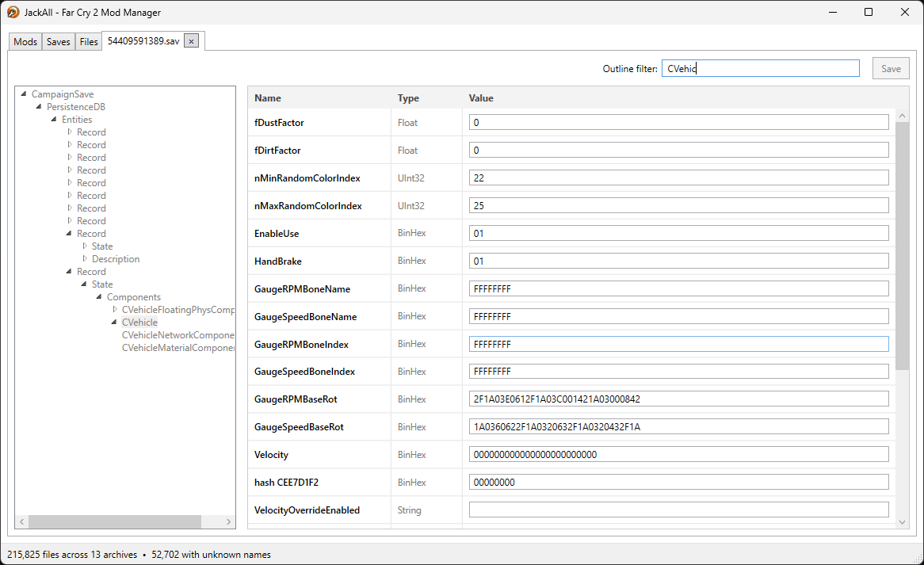Edit the GaugeRPMBaseRot value field
924x565 pixels.
[679, 399]
